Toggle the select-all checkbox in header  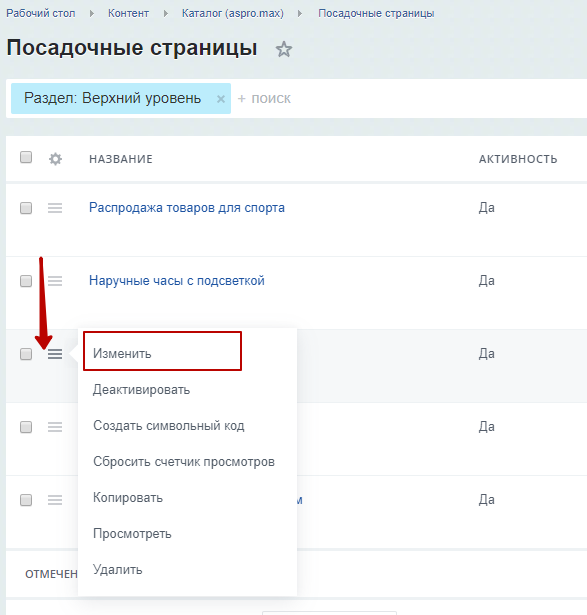tap(26, 157)
